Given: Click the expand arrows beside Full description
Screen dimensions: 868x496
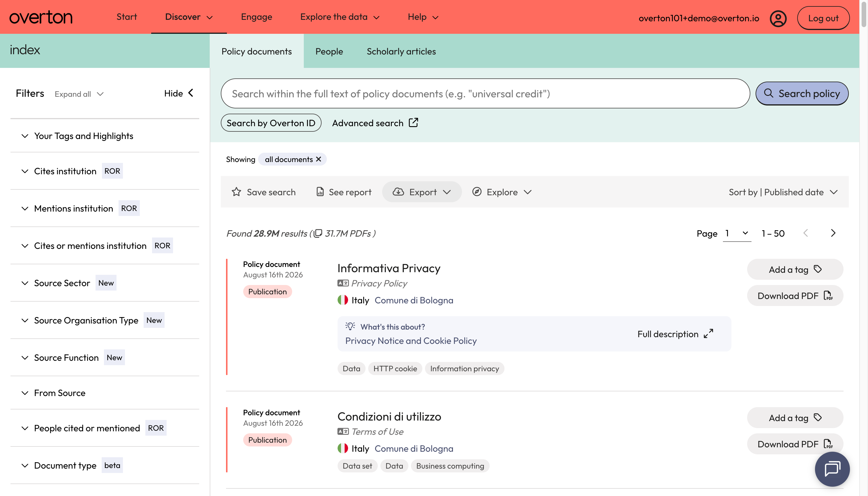Looking at the screenshot, I should coord(708,333).
